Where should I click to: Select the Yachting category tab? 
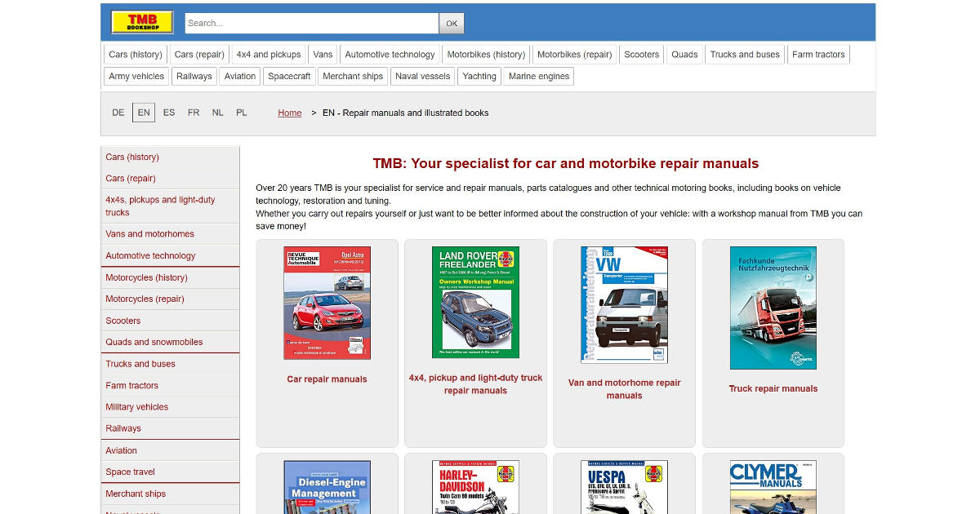point(479,76)
